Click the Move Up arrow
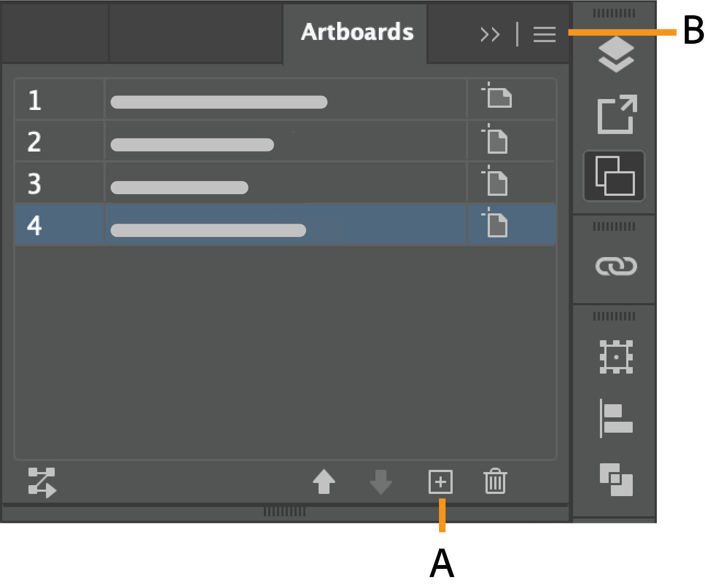Screen dimensions: 705x588 (x=323, y=482)
